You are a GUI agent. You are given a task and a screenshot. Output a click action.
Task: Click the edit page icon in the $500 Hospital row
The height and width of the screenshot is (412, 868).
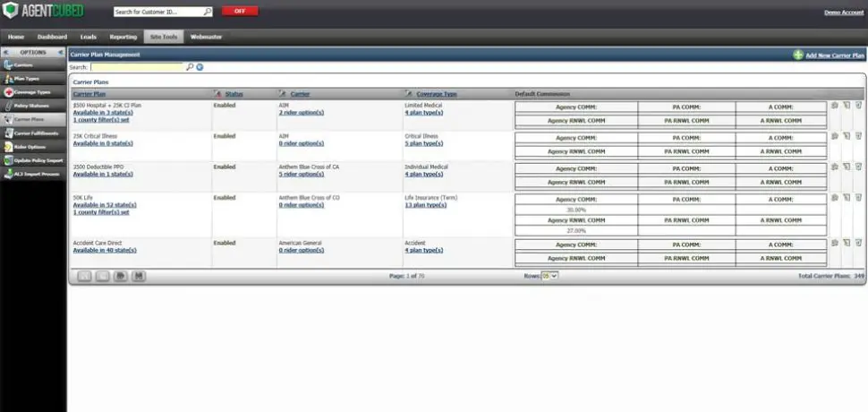847,105
